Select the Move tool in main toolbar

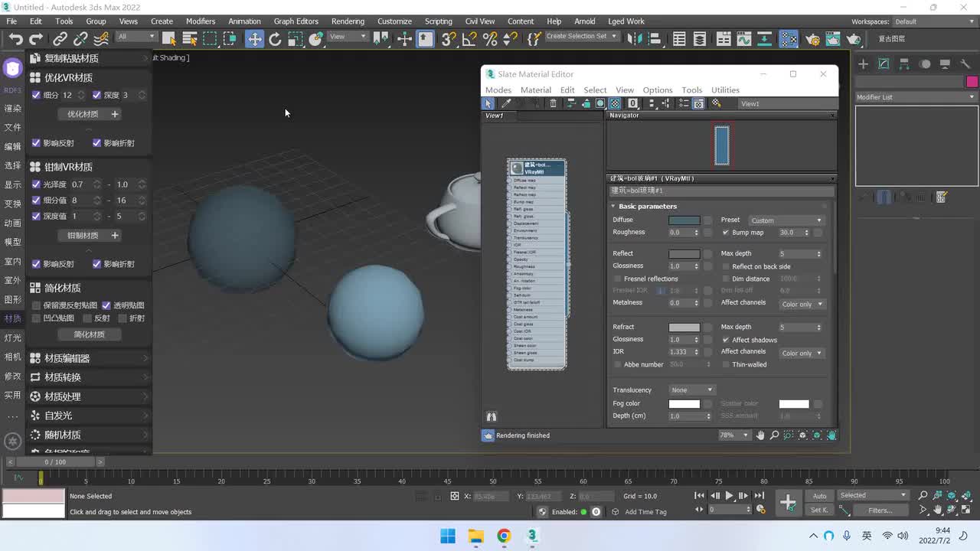pyautogui.click(x=254, y=39)
